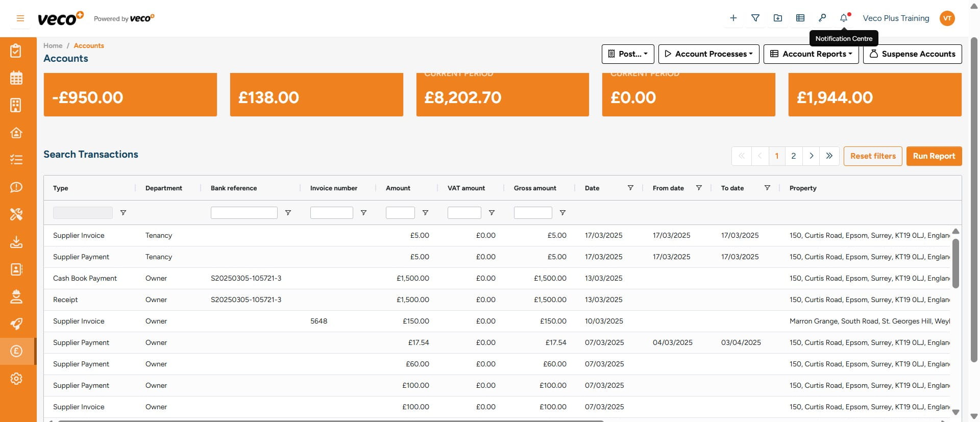
Task: Click the Notification Centre bell icon
Action: (x=844, y=18)
